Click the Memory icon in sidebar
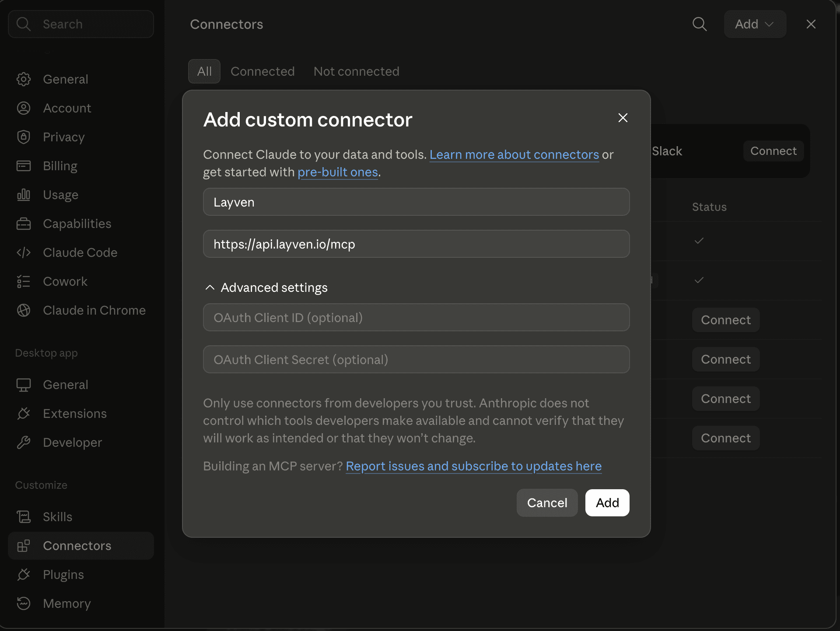The width and height of the screenshot is (840, 631). 24,603
